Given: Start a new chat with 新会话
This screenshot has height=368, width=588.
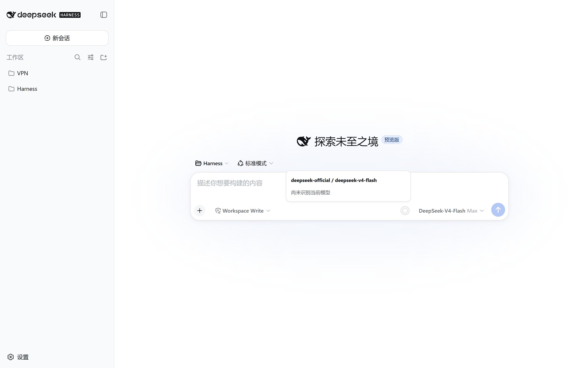Looking at the screenshot, I should 57,38.
